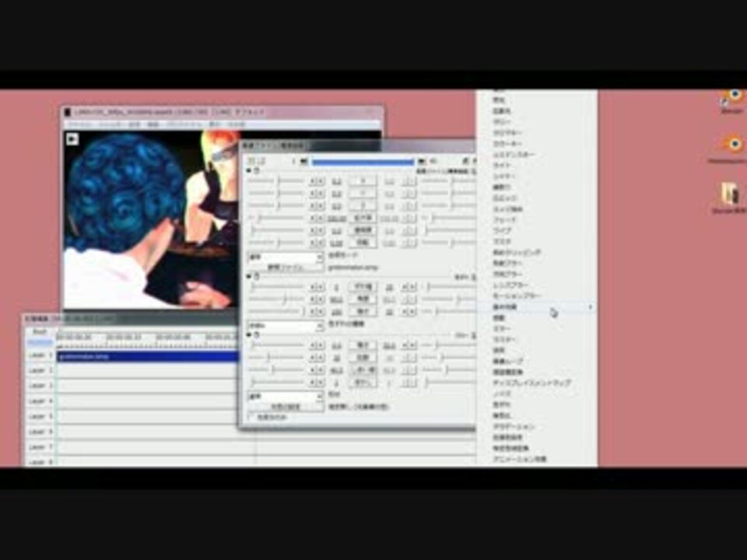This screenshot has width=747, height=560.
Task: Click the left zoom-rate slider
Action: click(276, 218)
